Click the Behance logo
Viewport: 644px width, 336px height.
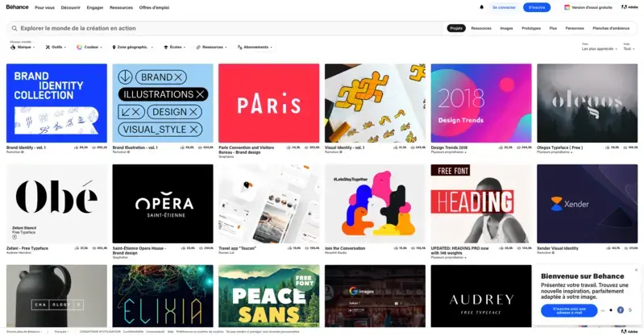pos(17,7)
